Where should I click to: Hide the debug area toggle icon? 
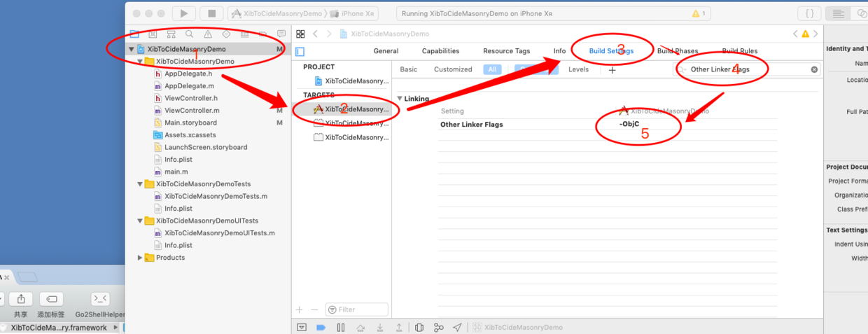302,327
